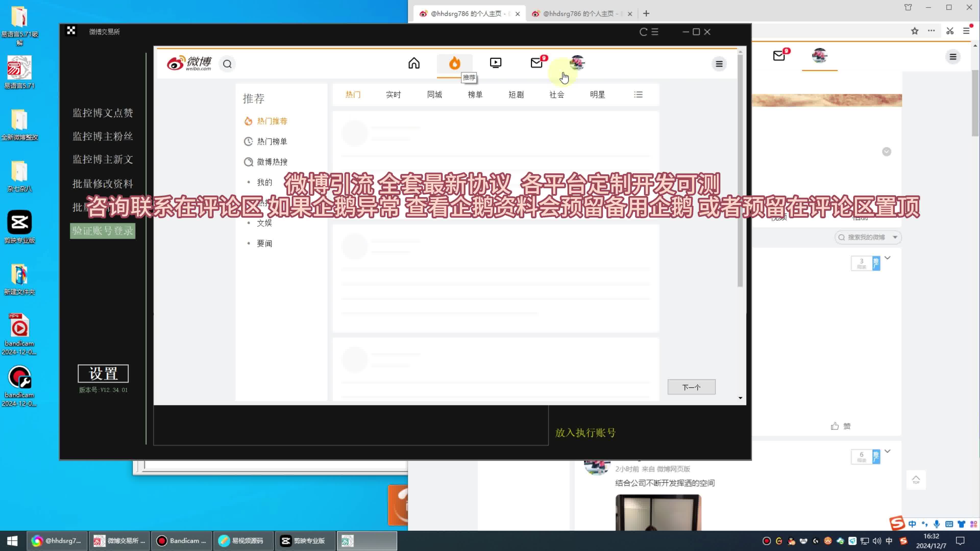This screenshot has height=551, width=980.
Task: Open the 设置 settings button
Action: [103, 373]
